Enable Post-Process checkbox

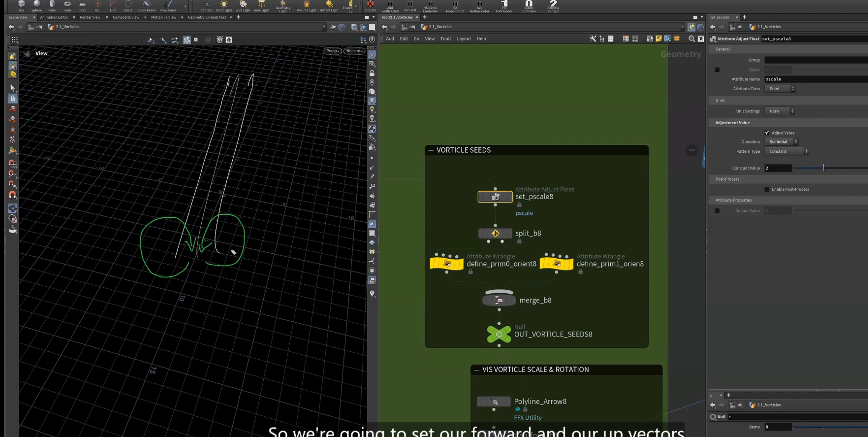click(x=767, y=189)
